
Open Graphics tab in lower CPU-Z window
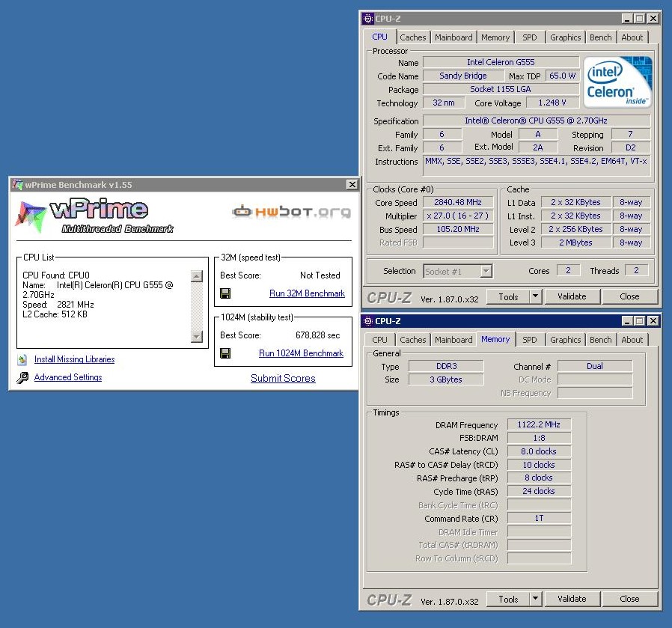565,340
